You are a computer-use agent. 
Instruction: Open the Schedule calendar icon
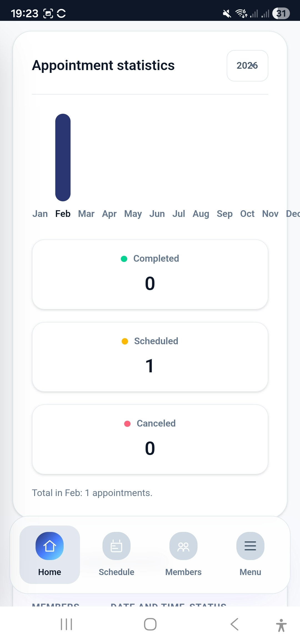[116, 546]
